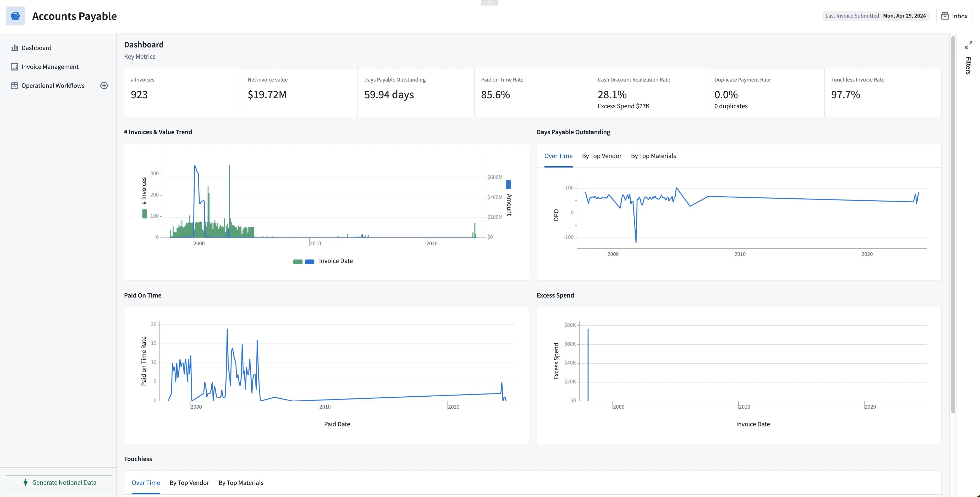Image resolution: width=980 pixels, height=497 pixels.
Task: Click the green # Invoices axis swatch
Action: (145, 214)
